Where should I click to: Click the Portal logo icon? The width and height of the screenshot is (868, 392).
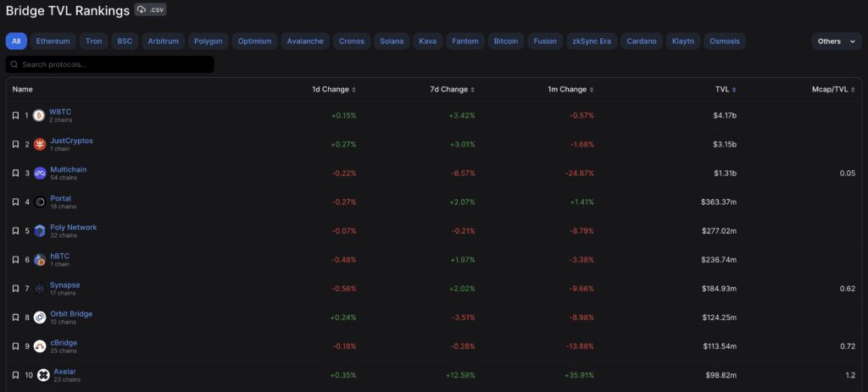click(39, 202)
